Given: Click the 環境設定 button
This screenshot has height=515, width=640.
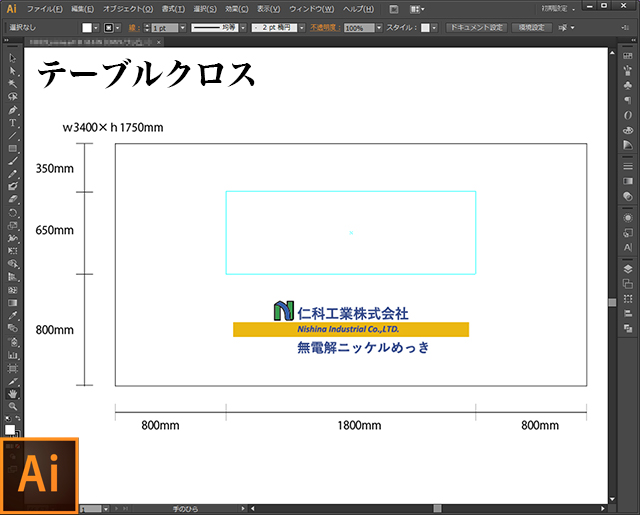Looking at the screenshot, I should coord(532,28).
